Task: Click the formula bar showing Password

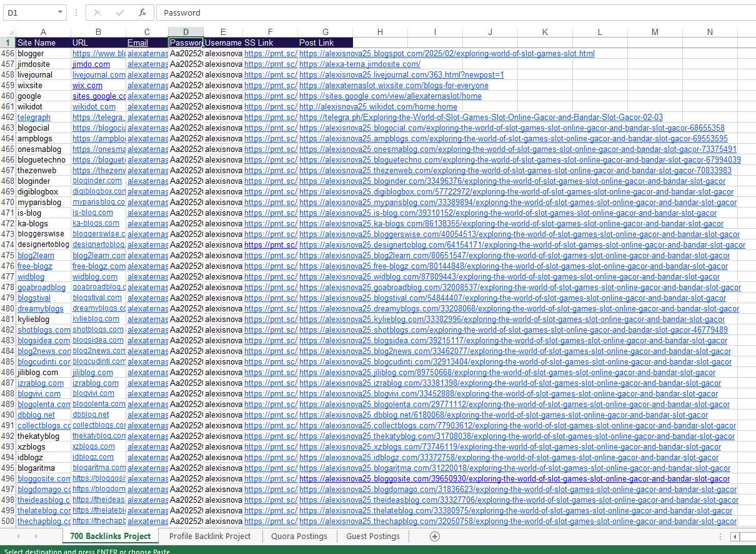Action: 437,13
